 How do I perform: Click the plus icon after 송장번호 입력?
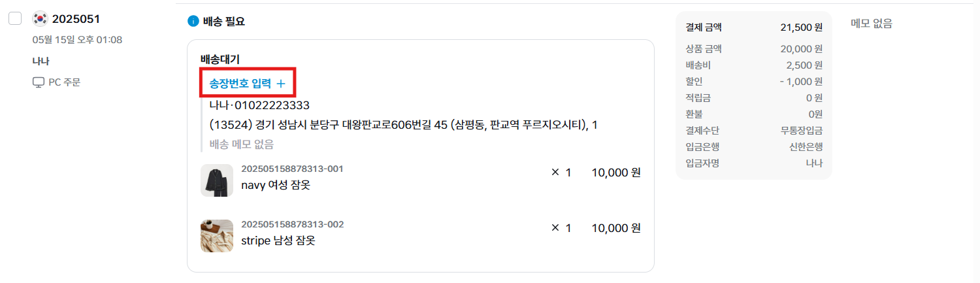click(x=281, y=84)
